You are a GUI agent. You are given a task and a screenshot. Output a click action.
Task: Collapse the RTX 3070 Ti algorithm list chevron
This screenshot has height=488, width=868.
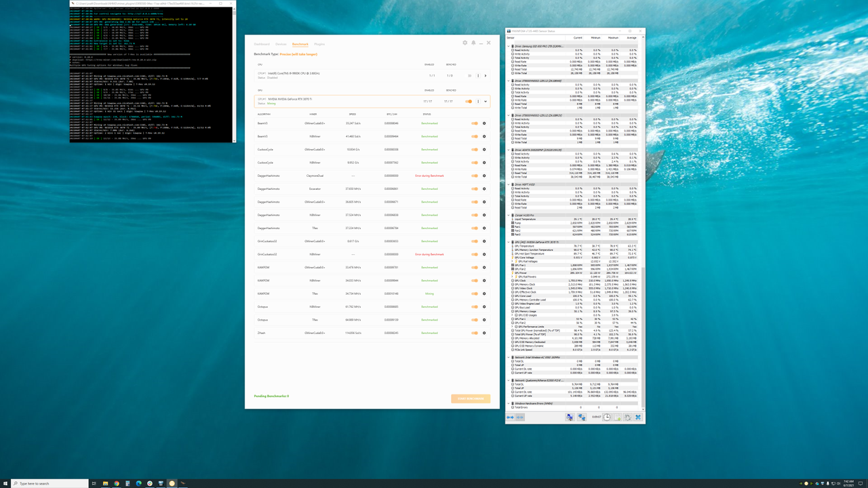[x=486, y=102]
